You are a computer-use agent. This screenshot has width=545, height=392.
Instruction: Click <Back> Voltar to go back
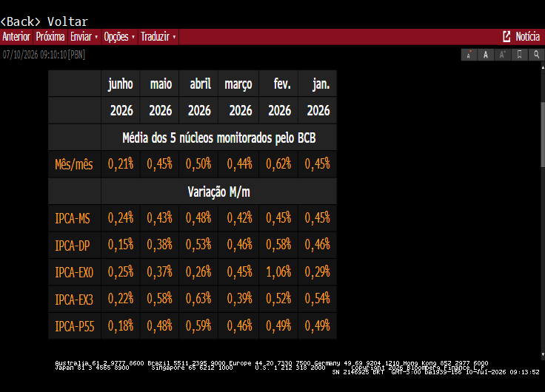[x=44, y=21]
